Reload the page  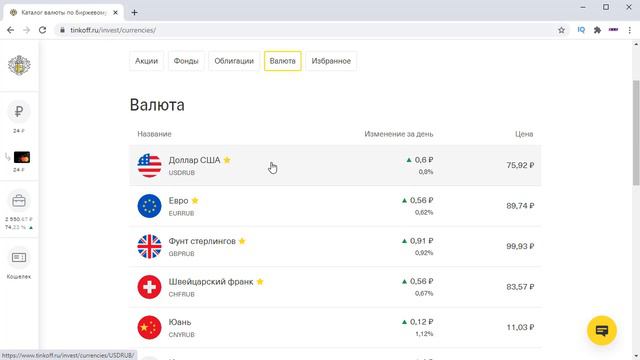(x=42, y=30)
